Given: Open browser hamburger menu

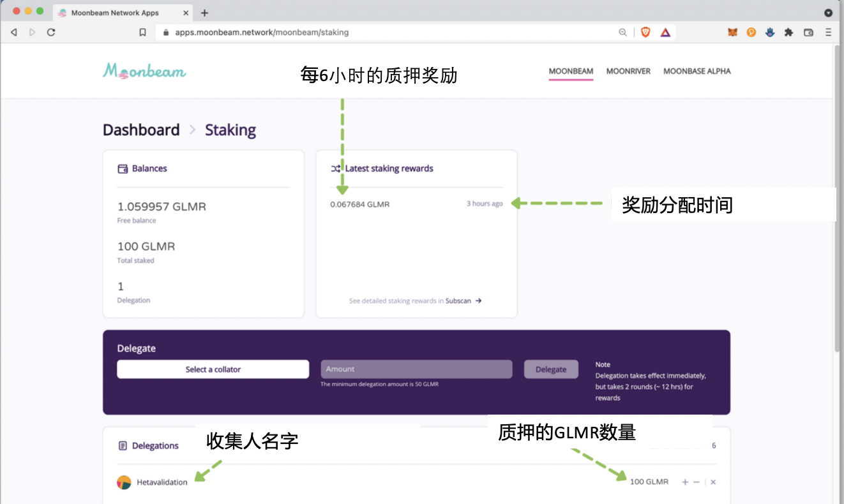Looking at the screenshot, I should [x=828, y=32].
